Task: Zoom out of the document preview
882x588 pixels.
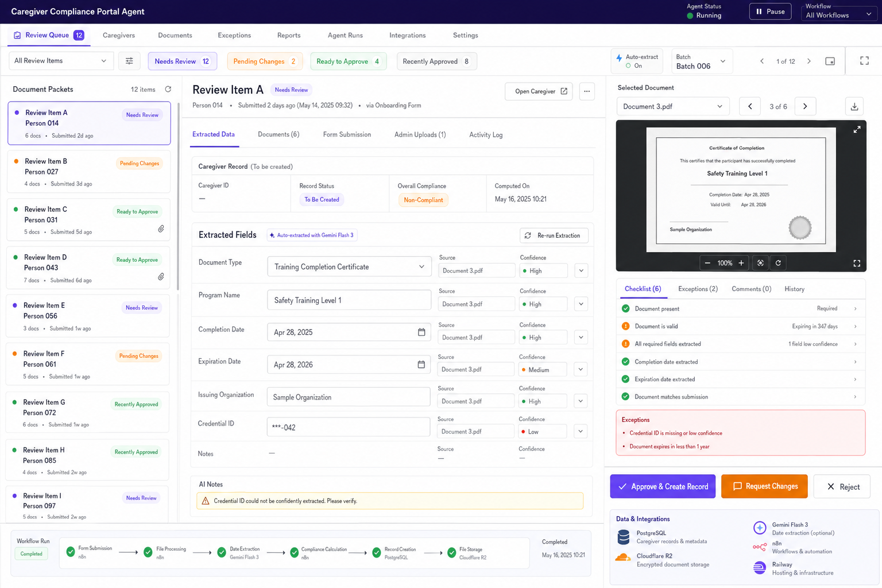Action: [707, 263]
